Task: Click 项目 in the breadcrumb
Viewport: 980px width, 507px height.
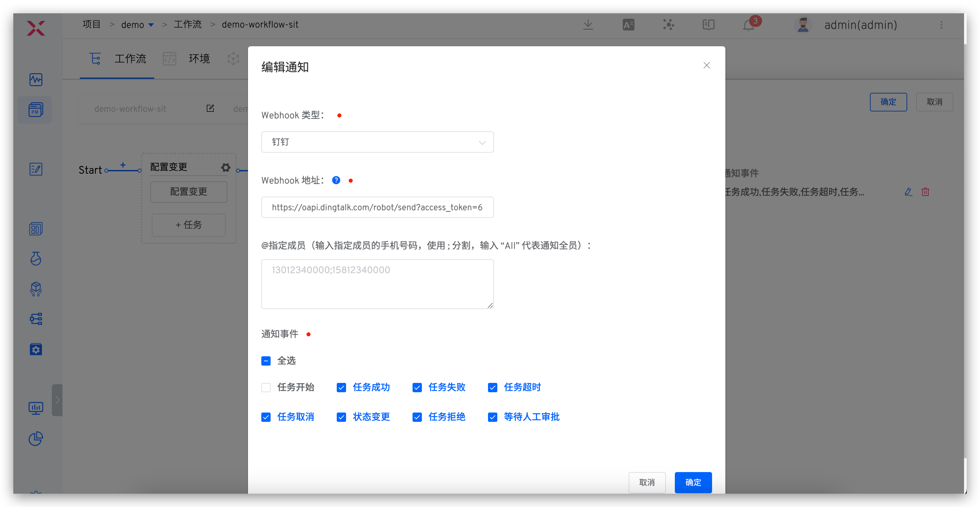Action: pos(91,24)
